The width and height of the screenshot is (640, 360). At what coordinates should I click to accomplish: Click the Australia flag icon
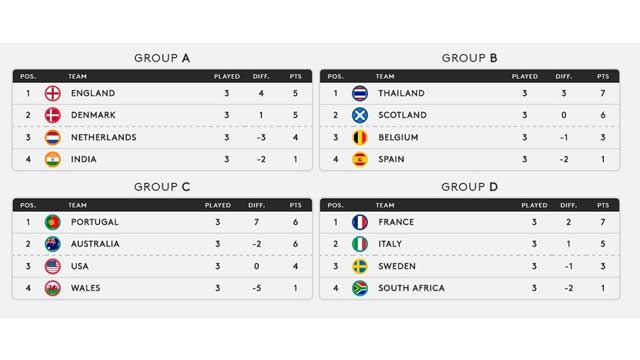[x=53, y=244]
